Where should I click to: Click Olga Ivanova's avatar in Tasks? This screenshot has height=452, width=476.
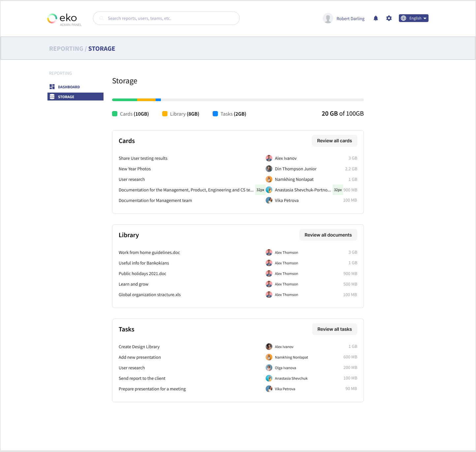[269, 368]
